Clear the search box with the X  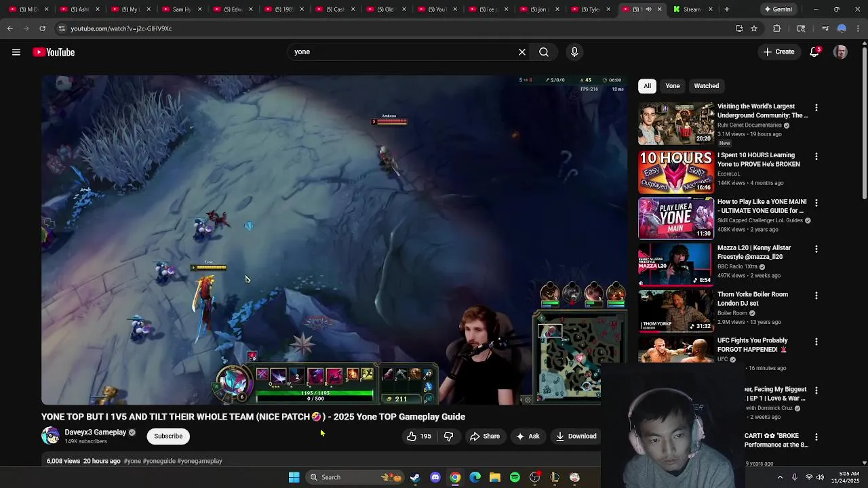[x=522, y=52]
